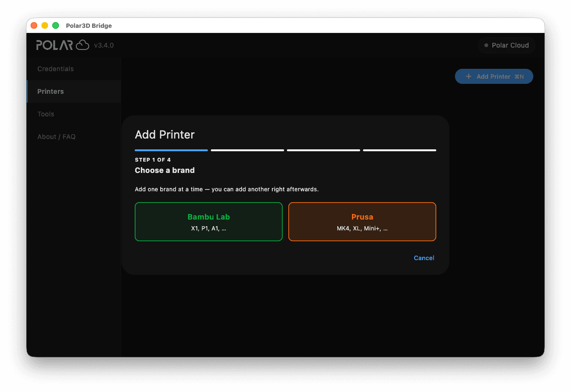Click the Polar Cloud status dot
The image size is (571, 392).
[x=486, y=45]
